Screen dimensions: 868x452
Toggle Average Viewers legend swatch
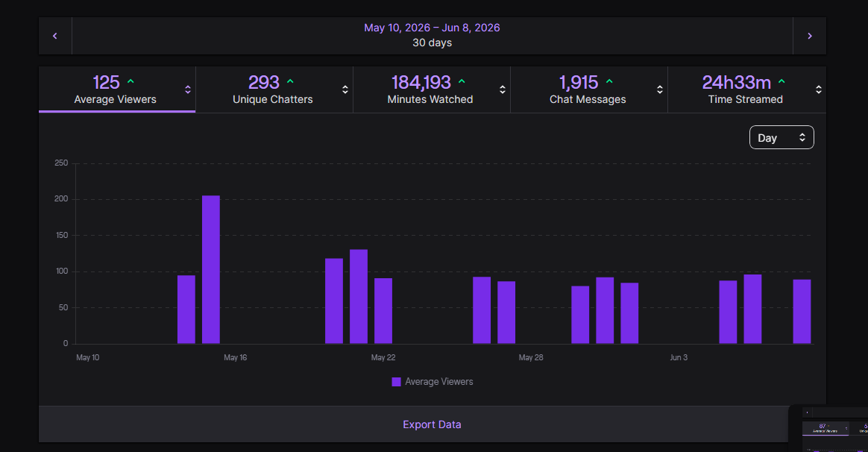[x=396, y=382]
